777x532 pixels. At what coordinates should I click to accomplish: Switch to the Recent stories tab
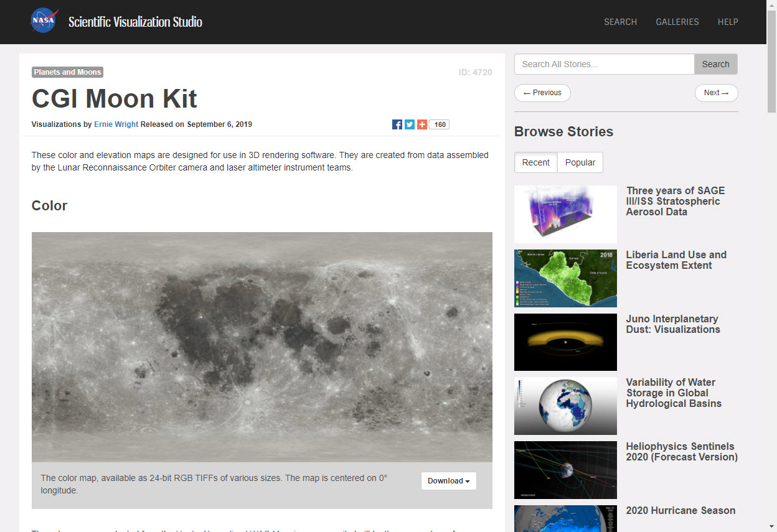[x=536, y=162]
